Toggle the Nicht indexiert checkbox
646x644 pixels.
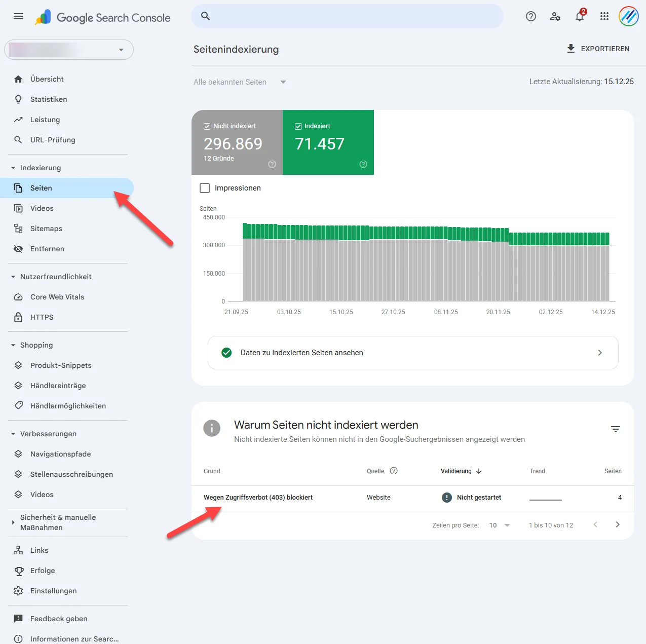point(207,126)
